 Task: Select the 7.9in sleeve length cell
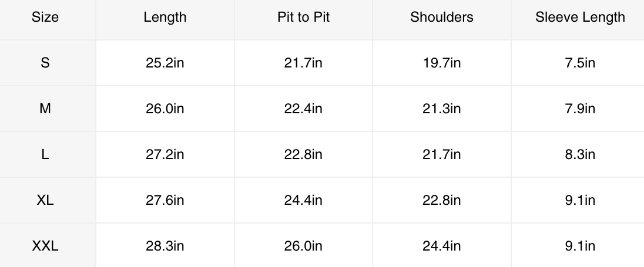pos(580,109)
